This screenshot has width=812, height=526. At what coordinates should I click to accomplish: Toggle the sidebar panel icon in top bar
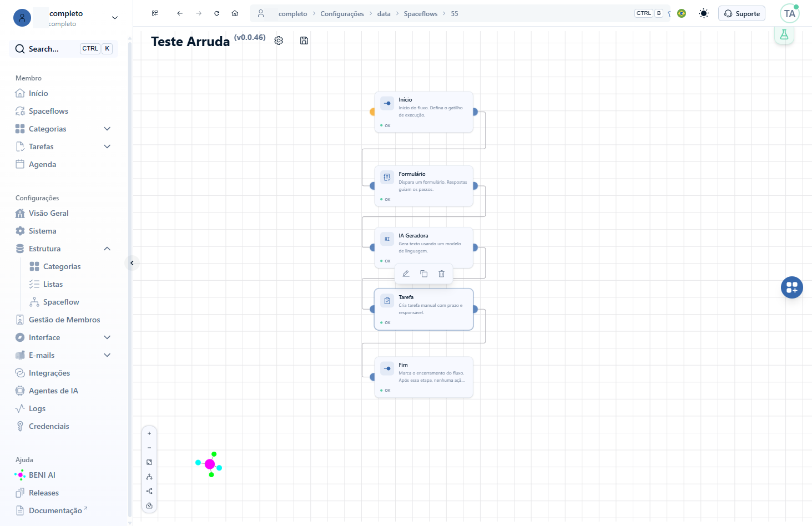click(x=155, y=13)
